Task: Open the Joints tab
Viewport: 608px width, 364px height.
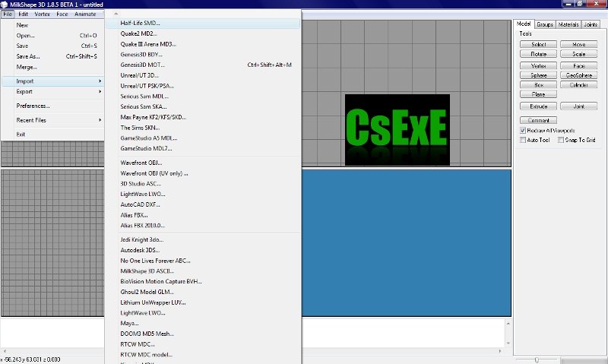Action: (x=591, y=24)
